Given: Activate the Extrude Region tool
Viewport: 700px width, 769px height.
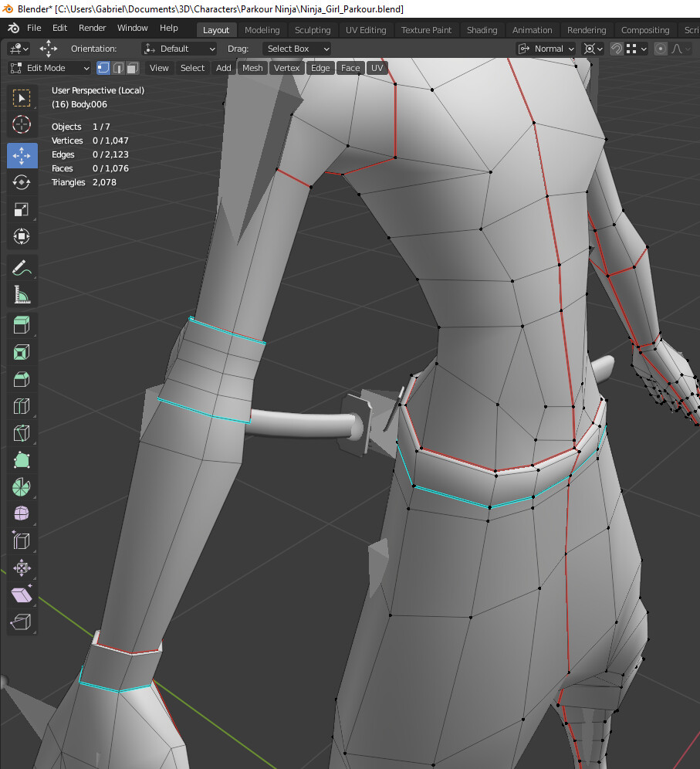Looking at the screenshot, I should (x=22, y=324).
